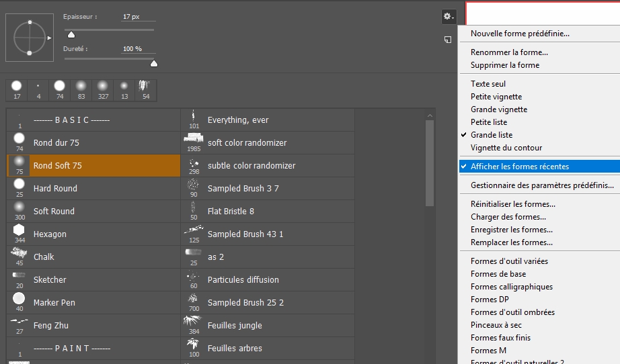Select the Marker Pen brush
The image size is (620, 364).
point(93,302)
